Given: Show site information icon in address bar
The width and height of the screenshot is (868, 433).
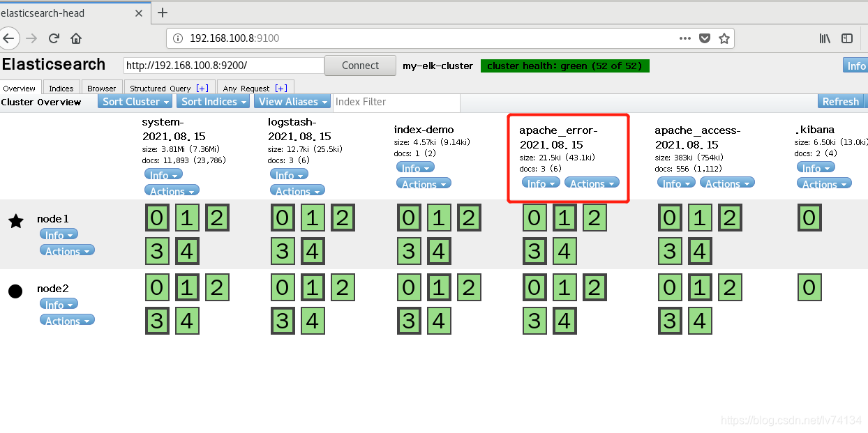Looking at the screenshot, I should coord(177,38).
